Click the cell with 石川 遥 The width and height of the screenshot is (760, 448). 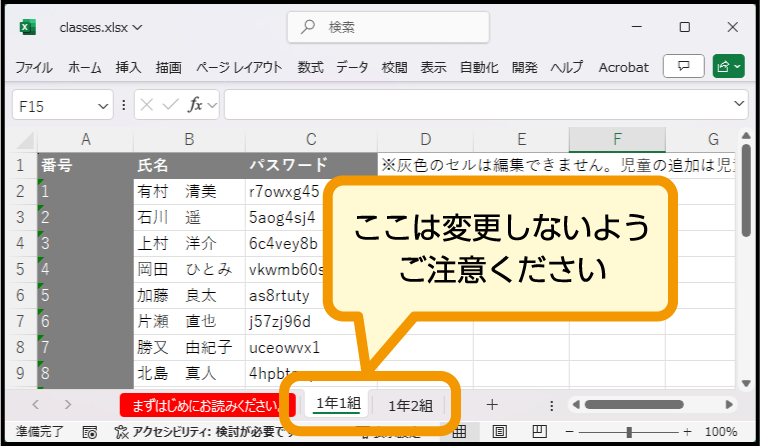(x=190, y=217)
